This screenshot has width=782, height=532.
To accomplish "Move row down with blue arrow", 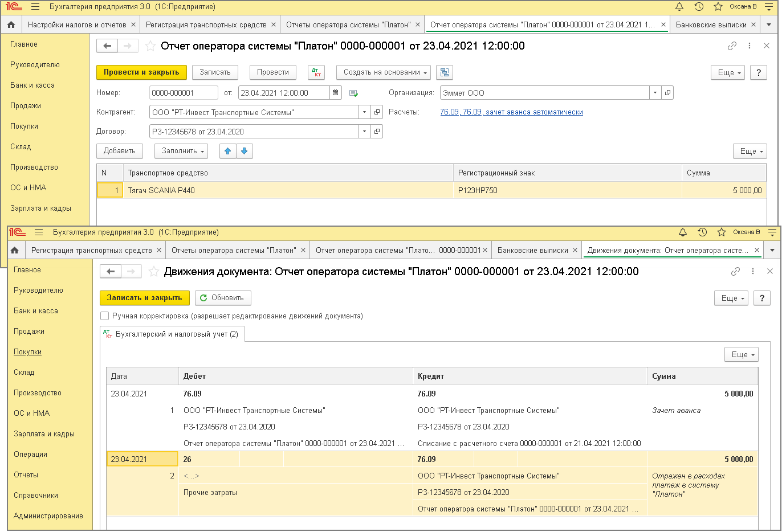I will pos(244,151).
